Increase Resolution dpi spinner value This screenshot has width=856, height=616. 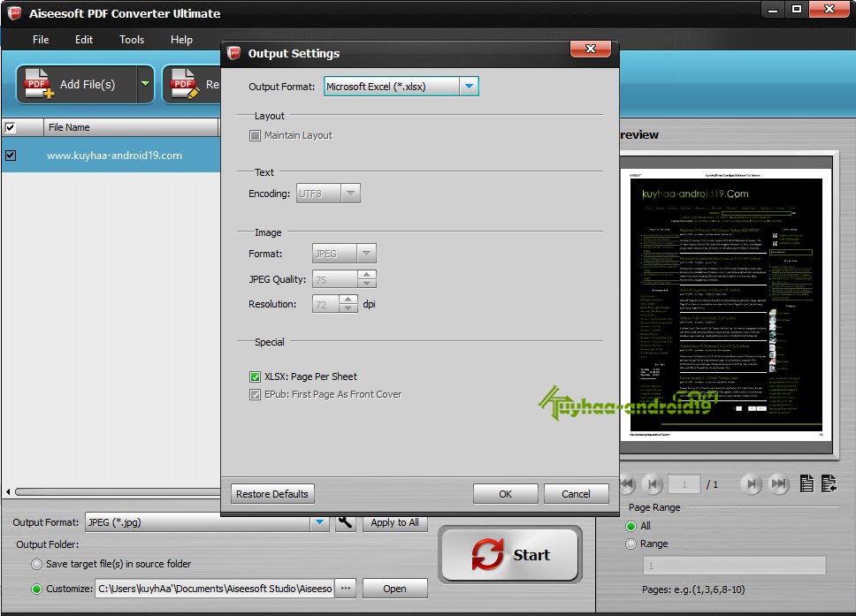(x=348, y=300)
